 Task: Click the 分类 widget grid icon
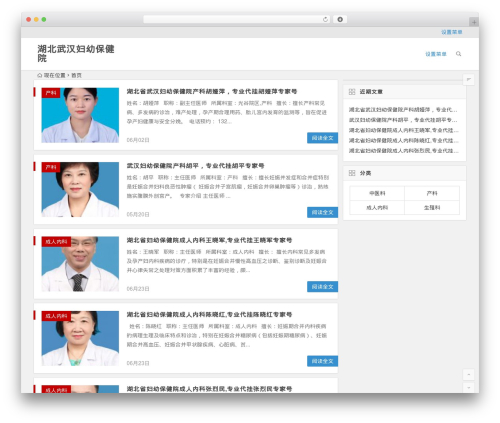pos(352,173)
